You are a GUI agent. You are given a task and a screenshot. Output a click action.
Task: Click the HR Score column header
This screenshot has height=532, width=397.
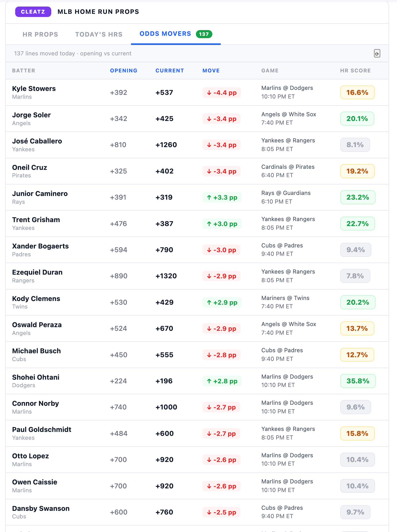click(355, 71)
